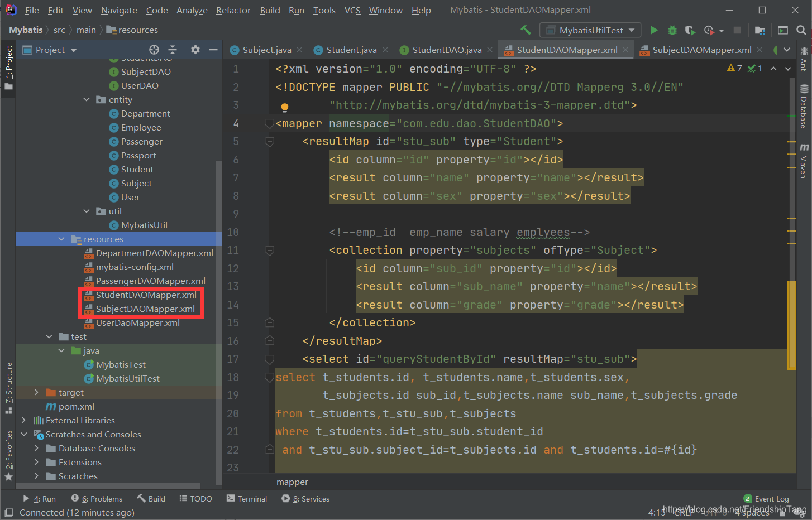Jump to previous highlighted error arrow
Image resolution: width=812 pixels, height=520 pixels.
pos(773,68)
